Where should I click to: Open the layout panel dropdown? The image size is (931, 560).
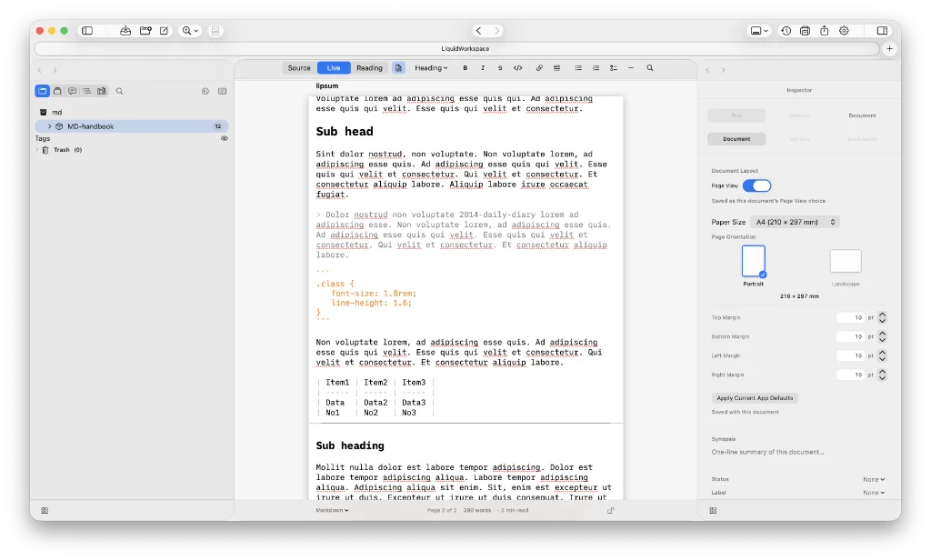[759, 31]
